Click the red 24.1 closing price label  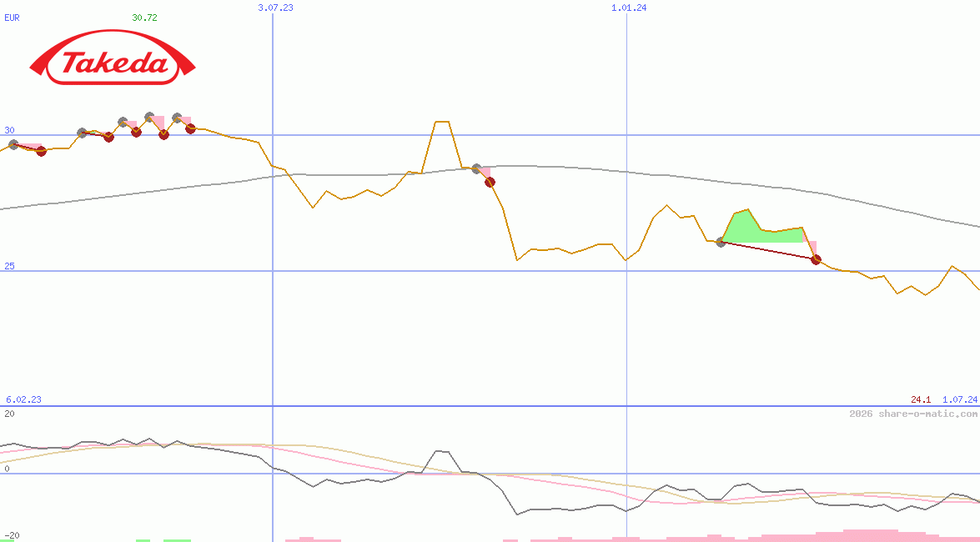coord(921,399)
